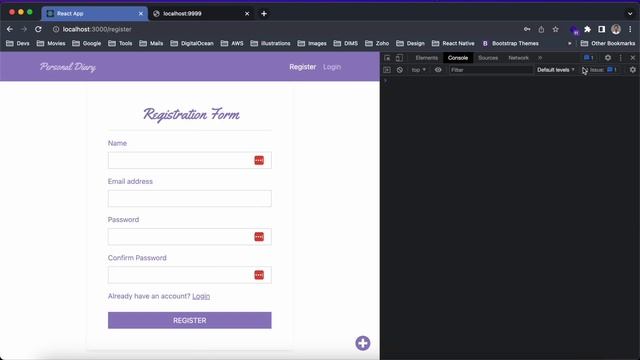Open the DigitalOcean bookmark folder

[192, 43]
